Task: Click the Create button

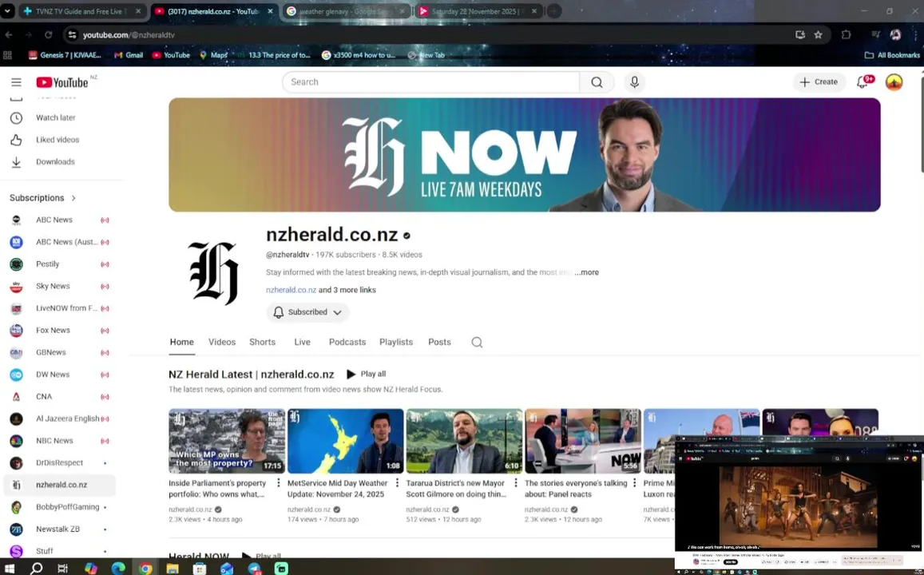Action: (819, 82)
